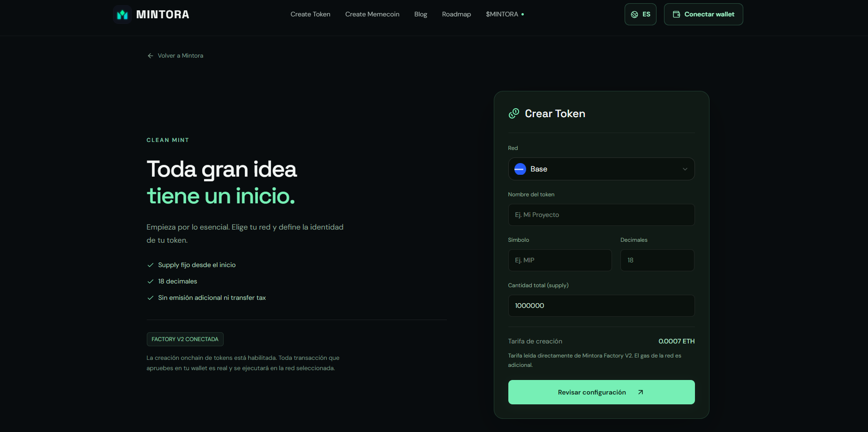Focus the Símbolo input field
The image size is (868, 432).
tap(560, 260)
